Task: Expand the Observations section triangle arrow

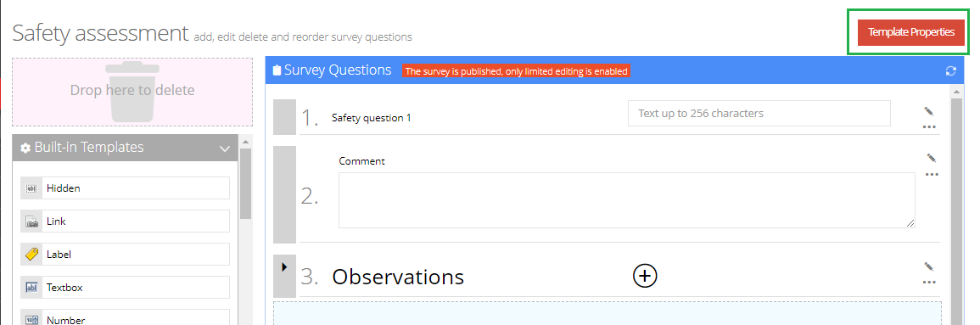Action: [284, 267]
